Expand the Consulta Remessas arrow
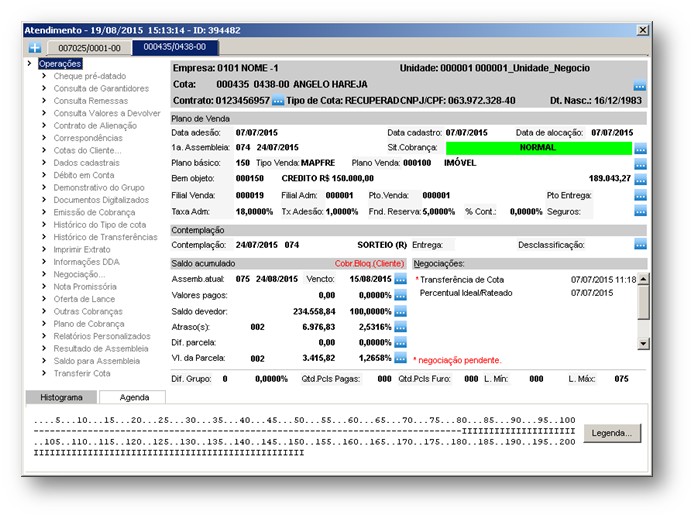Viewport: 695px width, 519px height. [x=44, y=101]
